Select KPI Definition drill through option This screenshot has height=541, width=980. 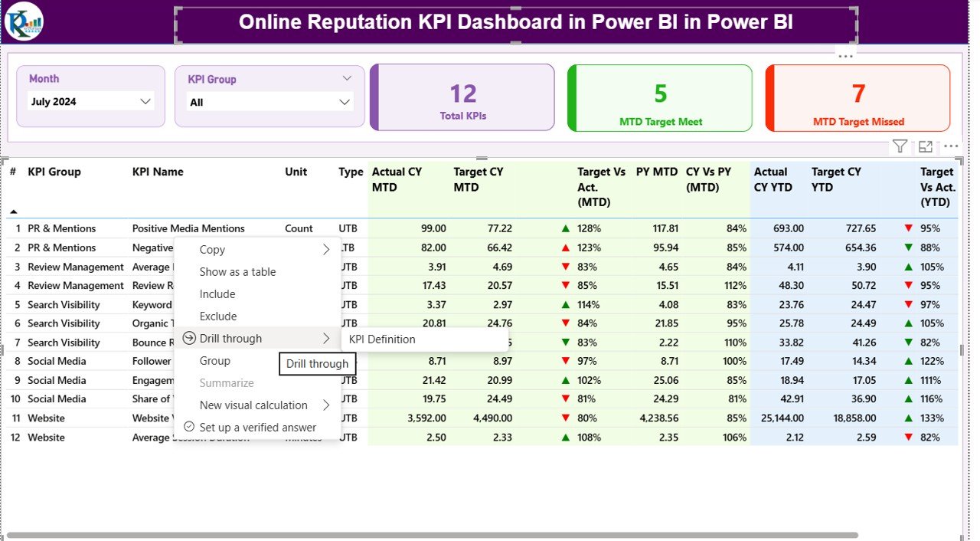click(382, 339)
